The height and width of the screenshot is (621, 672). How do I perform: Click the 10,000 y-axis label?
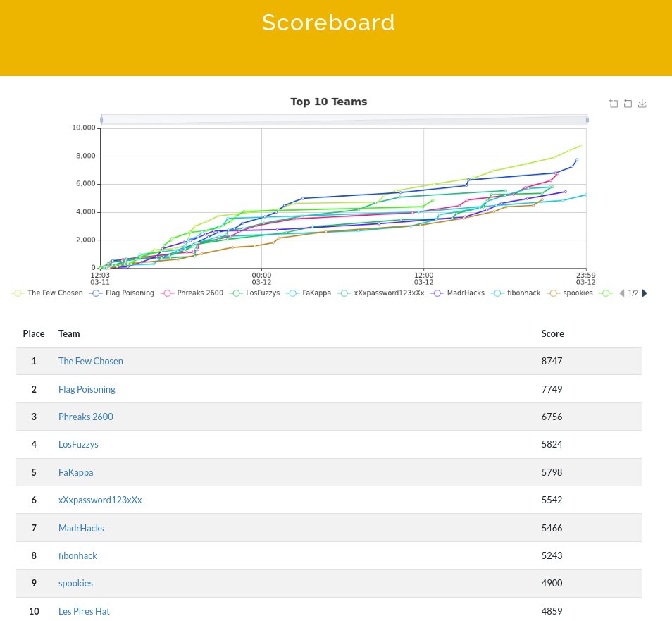coord(84,128)
